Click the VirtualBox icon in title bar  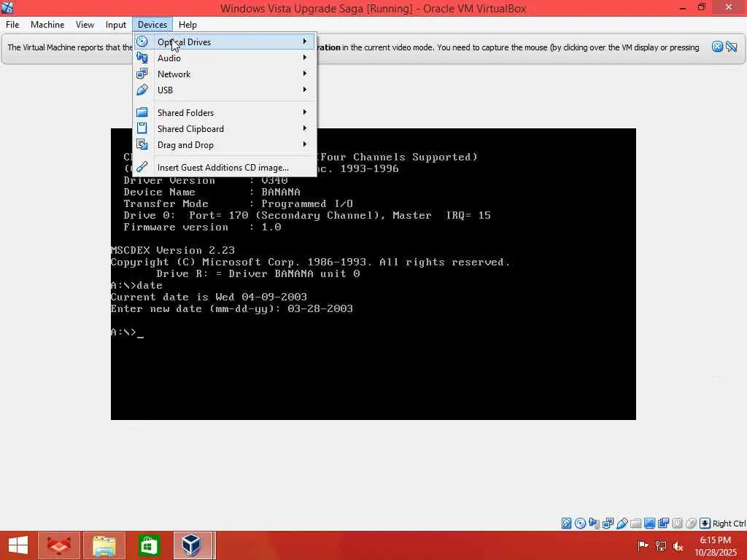click(7, 7)
